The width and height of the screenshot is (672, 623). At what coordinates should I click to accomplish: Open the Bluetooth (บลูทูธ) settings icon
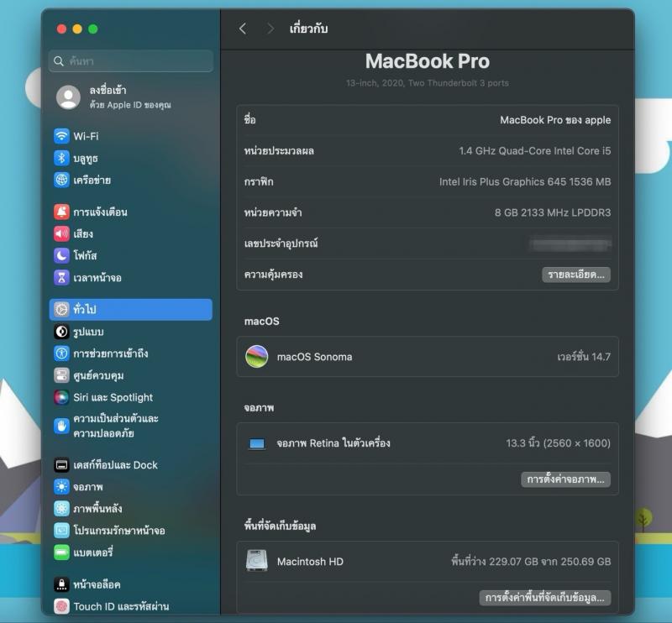[61, 158]
